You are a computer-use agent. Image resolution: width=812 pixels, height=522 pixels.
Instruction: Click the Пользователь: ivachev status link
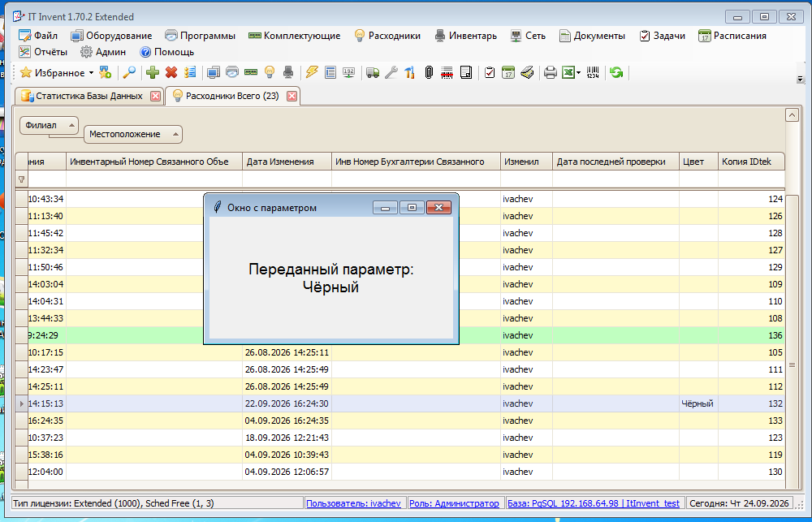354,503
